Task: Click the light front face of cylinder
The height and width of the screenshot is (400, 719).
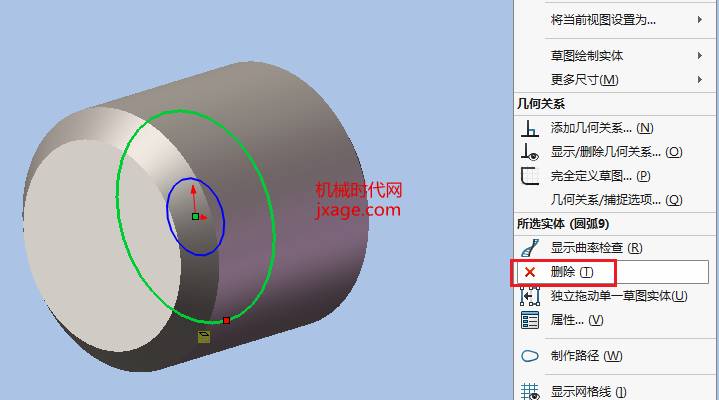Action: click(x=101, y=248)
